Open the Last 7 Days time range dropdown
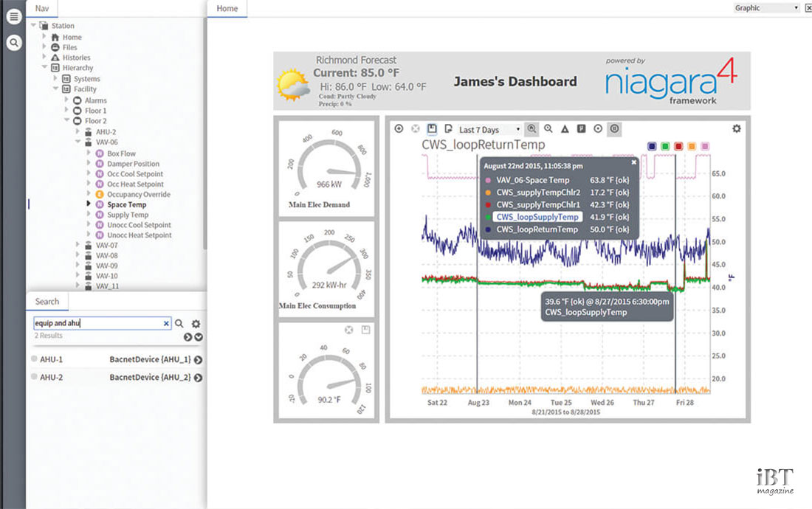 (x=489, y=129)
